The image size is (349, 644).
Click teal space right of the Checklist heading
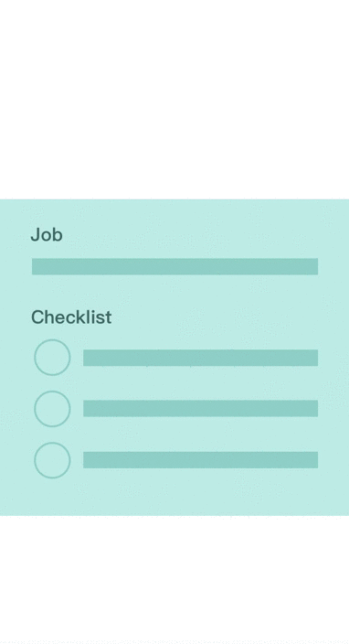click(x=229, y=317)
